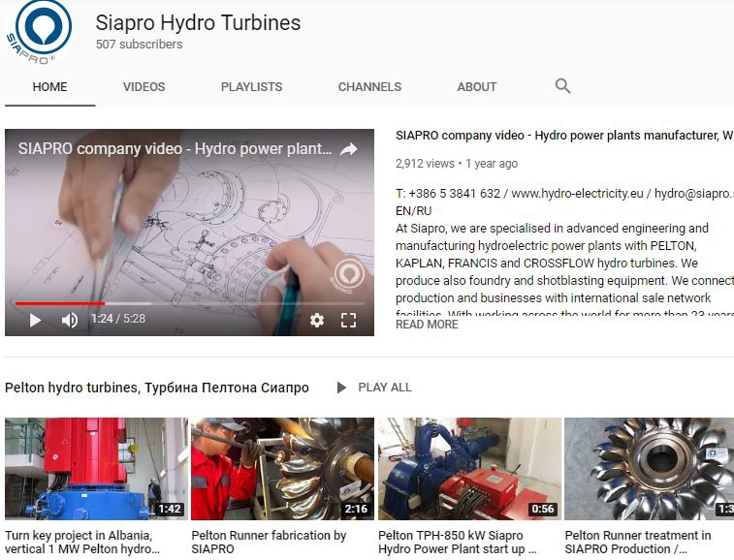The width and height of the screenshot is (734, 560).
Task: Open the Albania turn key project thumbnail
Action: (96, 469)
